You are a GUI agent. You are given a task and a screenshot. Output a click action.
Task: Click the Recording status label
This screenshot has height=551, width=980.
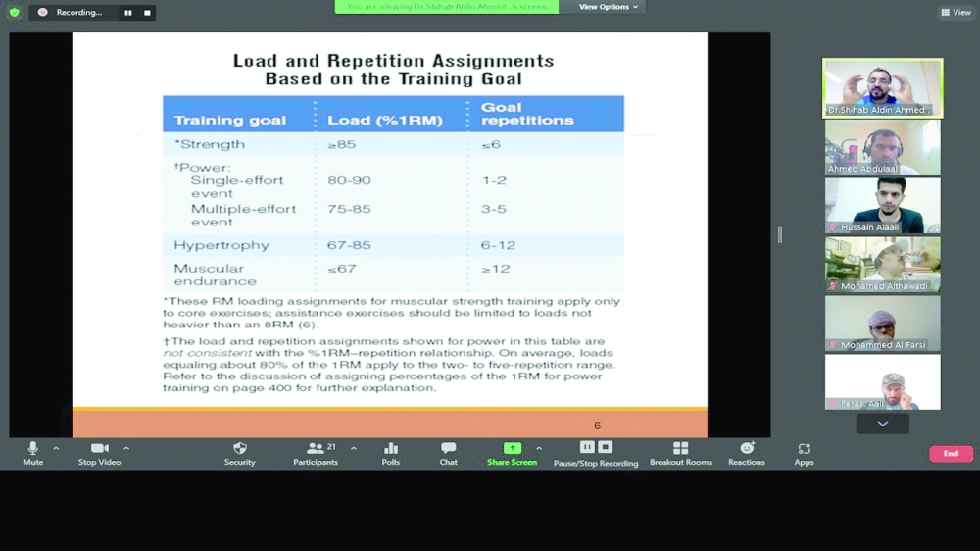(78, 12)
